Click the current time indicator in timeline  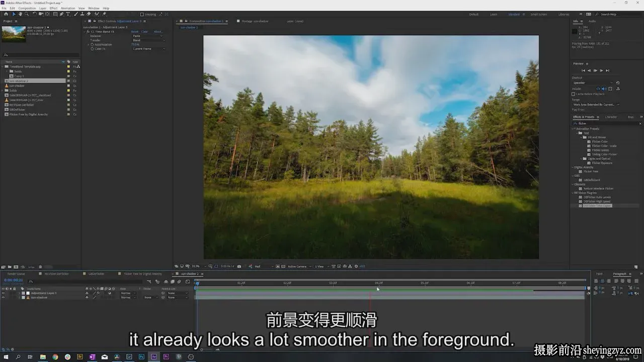[x=197, y=283]
